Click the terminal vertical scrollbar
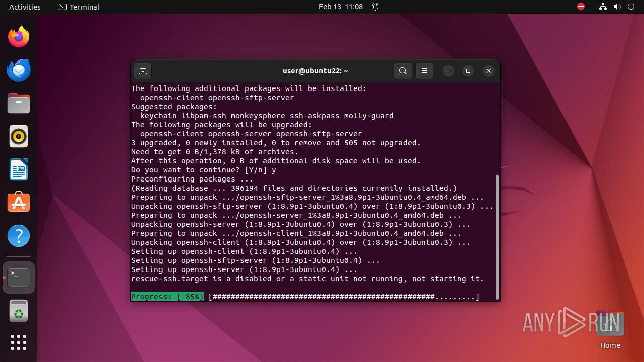This screenshot has width=644, height=362. [497, 236]
